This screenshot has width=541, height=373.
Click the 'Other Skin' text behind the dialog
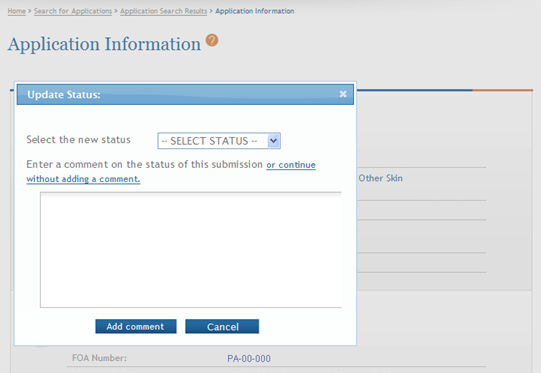tap(381, 178)
